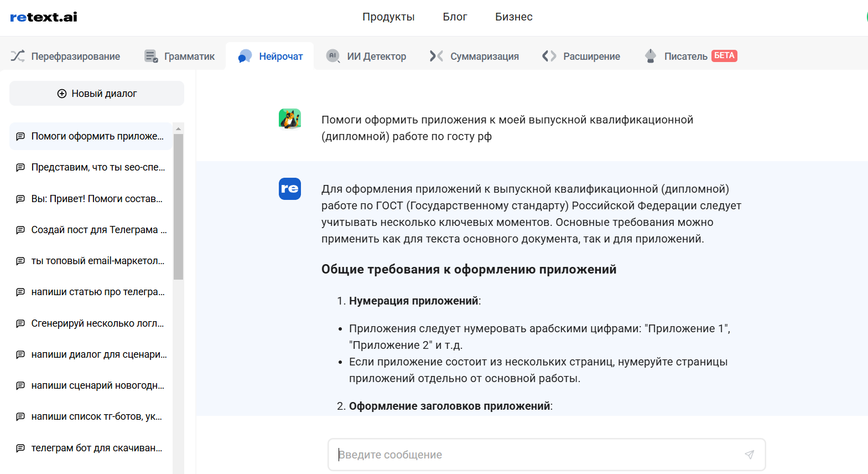Switch to the Нейрочат tab
Viewport: 868px width, 474px height.
coord(270,56)
